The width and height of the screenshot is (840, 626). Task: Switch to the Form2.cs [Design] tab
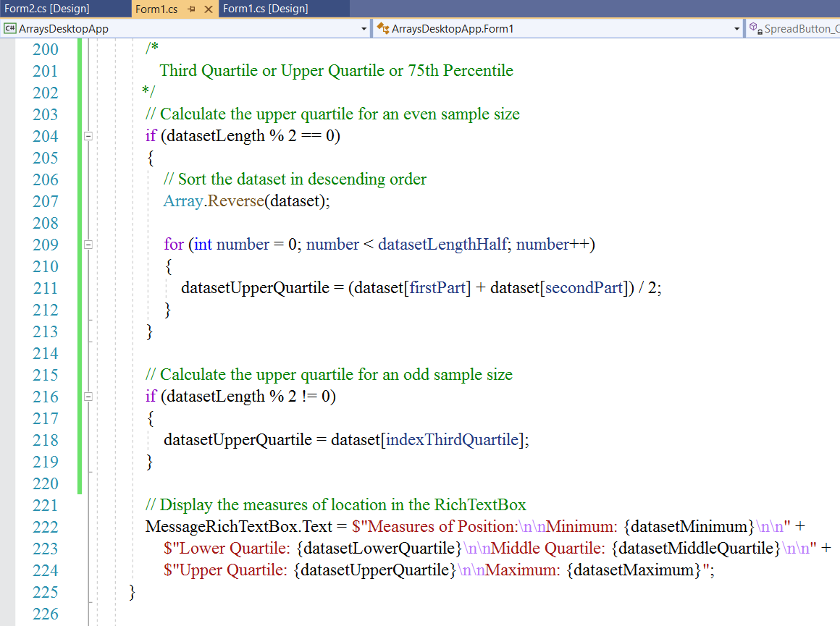47,9
